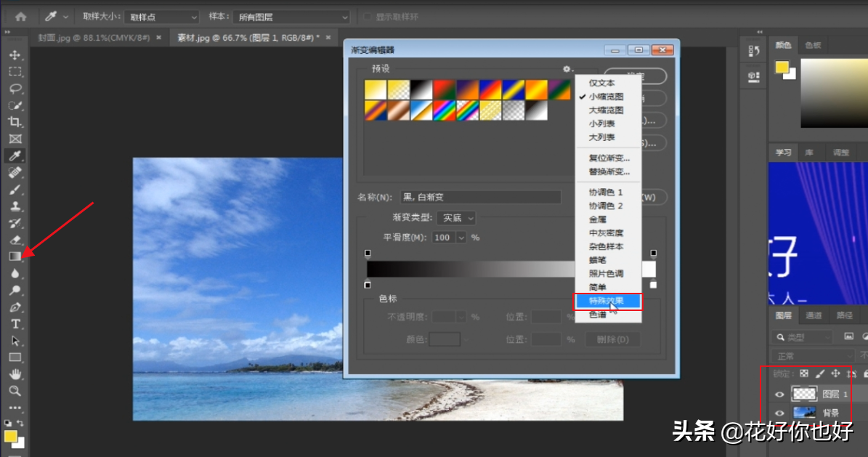868x457 pixels.
Task: Open the 平滑度 dropdown arrow
Action: pos(461,238)
